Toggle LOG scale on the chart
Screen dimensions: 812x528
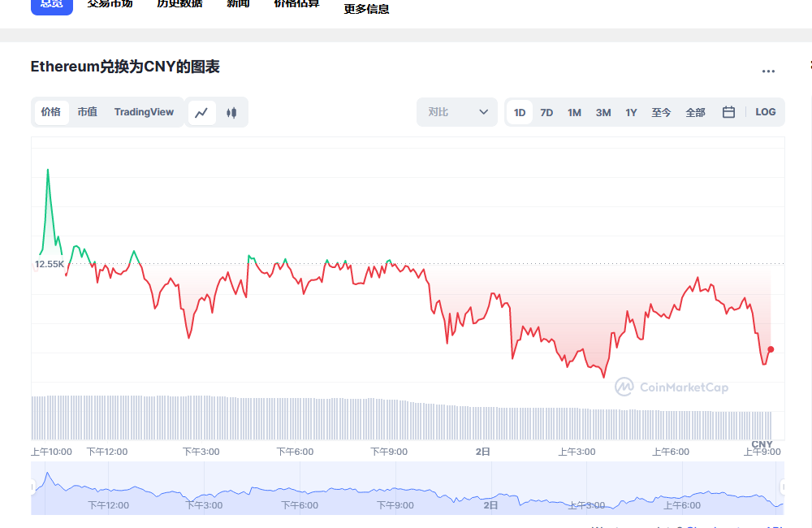[x=766, y=112]
